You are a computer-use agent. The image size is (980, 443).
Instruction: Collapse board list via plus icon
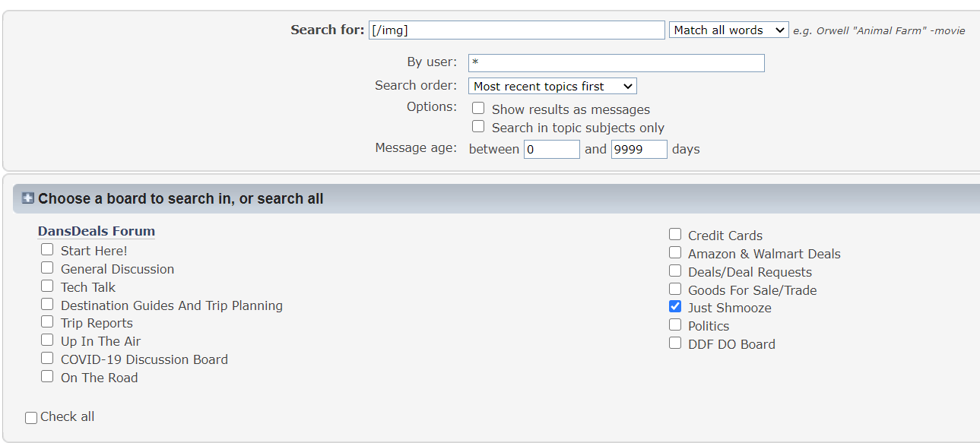[x=28, y=198]
